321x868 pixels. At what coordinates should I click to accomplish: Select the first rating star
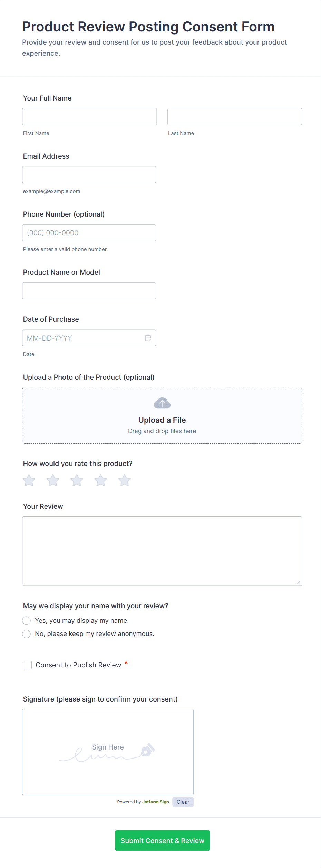click(x=29, y=480)
